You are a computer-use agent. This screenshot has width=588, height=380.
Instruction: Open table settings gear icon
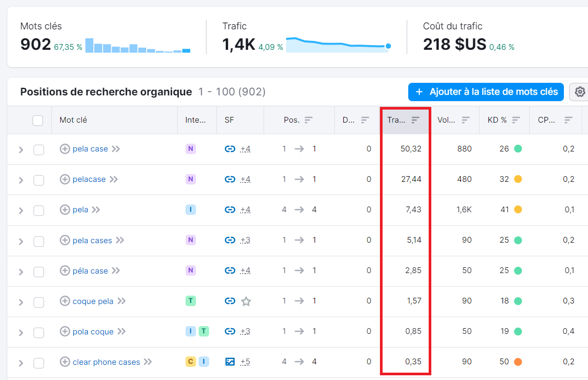(x=580, y=92)
